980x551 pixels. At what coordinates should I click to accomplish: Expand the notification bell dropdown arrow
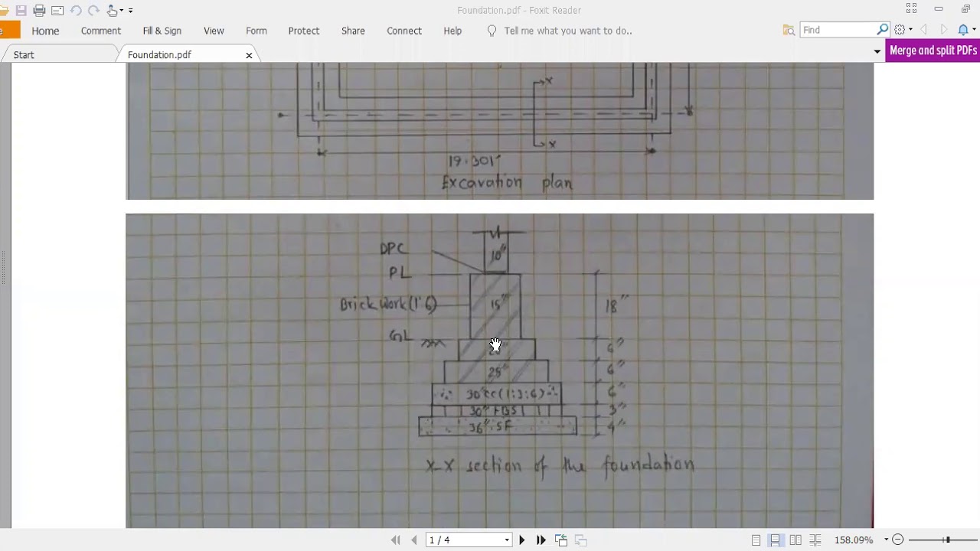(x=974, y=30)
